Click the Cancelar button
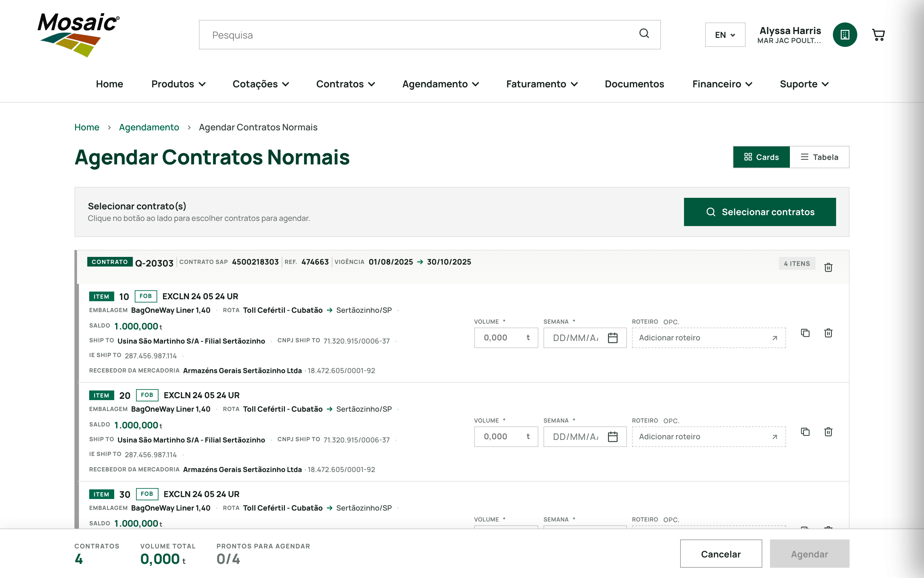The image size is (924, 578). click(721, 554)
